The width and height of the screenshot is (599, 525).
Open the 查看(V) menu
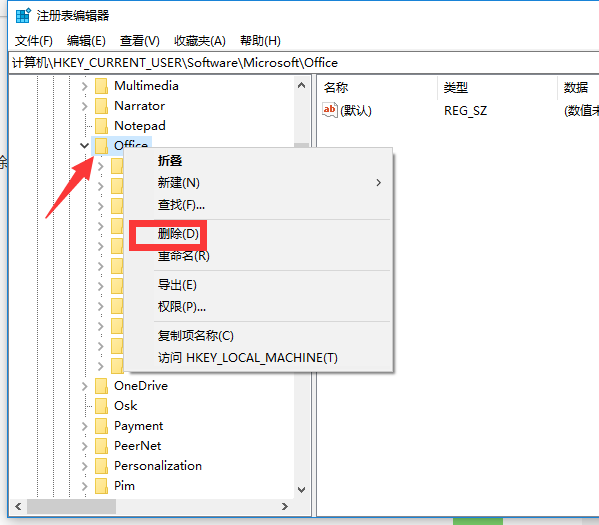point(139,41)
